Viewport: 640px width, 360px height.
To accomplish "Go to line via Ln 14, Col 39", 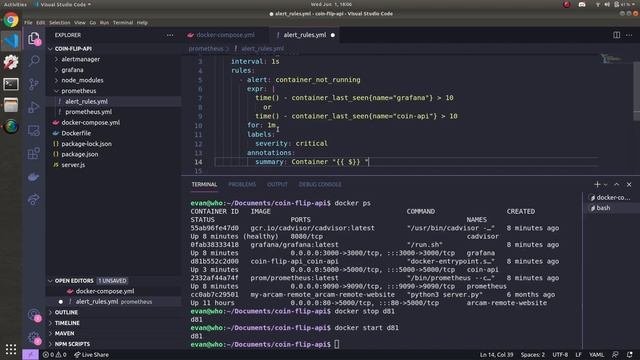I will pyautogui.click(x=496, y=355).
